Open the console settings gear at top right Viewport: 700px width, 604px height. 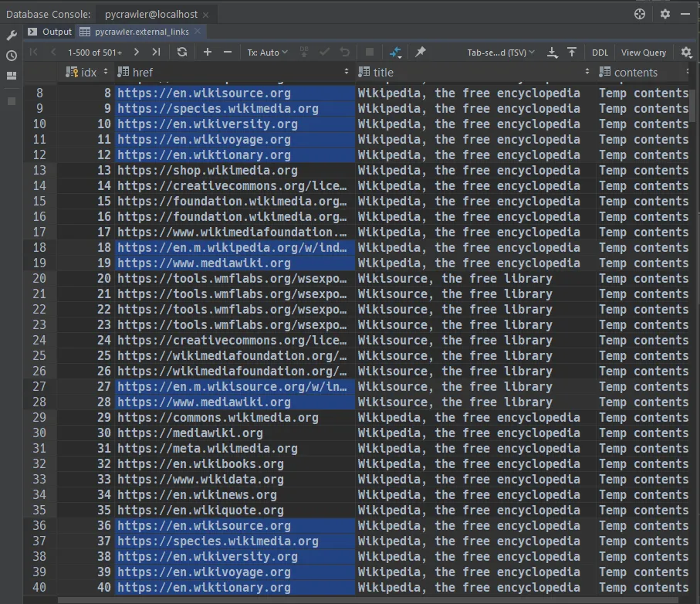pyautogui.click(x=665, y=14)
